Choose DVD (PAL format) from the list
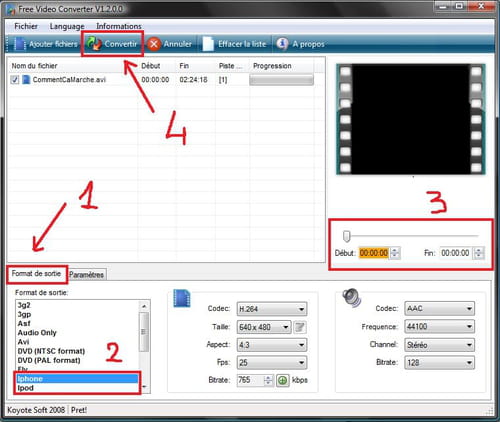 [49, 360]
